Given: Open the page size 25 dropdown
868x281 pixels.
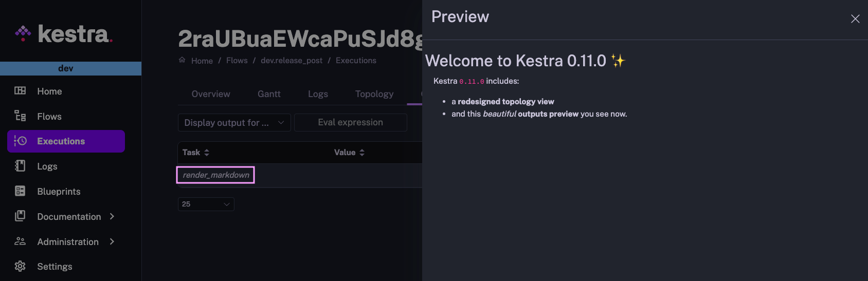Looking at the screenshot, I should coord(206,204).
